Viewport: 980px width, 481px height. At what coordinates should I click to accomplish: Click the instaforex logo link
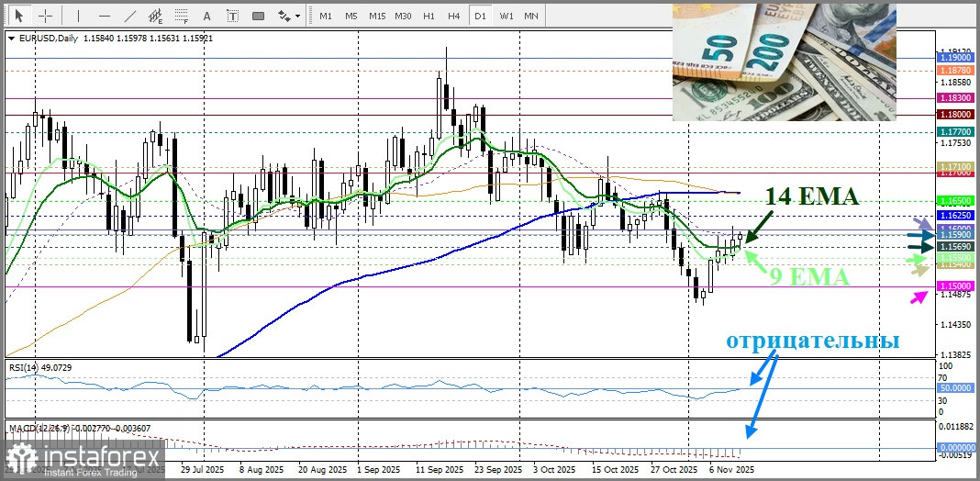[x=83, y=459]
